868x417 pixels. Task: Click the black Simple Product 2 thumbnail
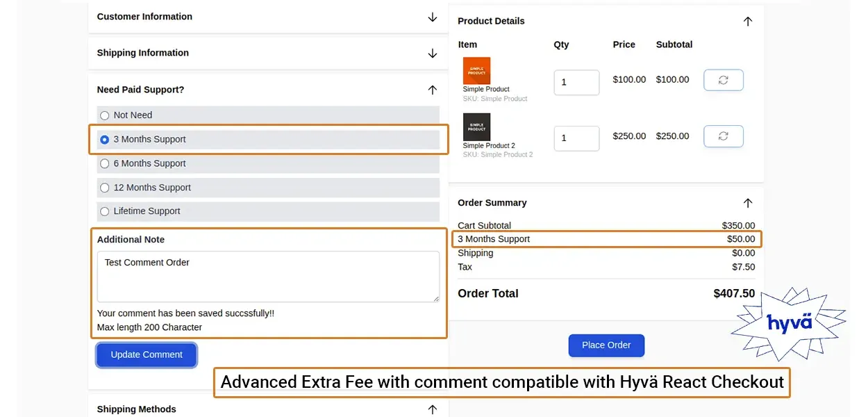(476, 127)
